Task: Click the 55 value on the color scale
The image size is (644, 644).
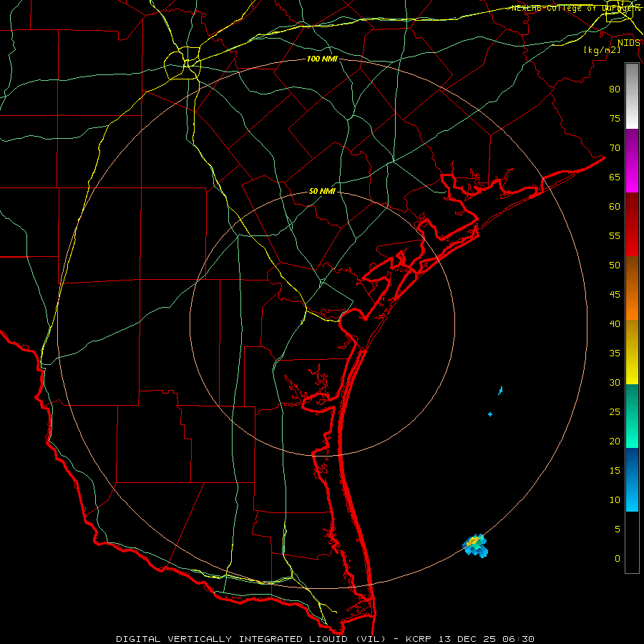Action: click(615, 235)
